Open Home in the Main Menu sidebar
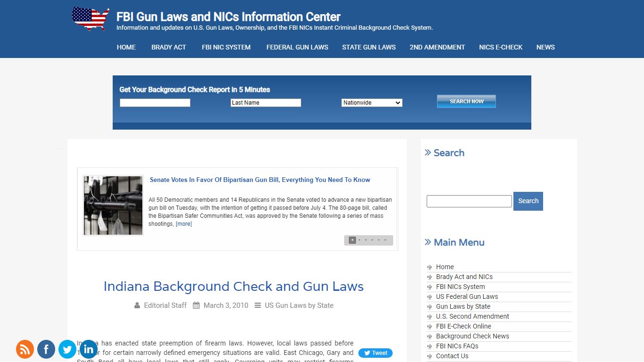Image resolution: width=644 pixels, height=362 pixels. pyautogui.click(x=445, y=267)
